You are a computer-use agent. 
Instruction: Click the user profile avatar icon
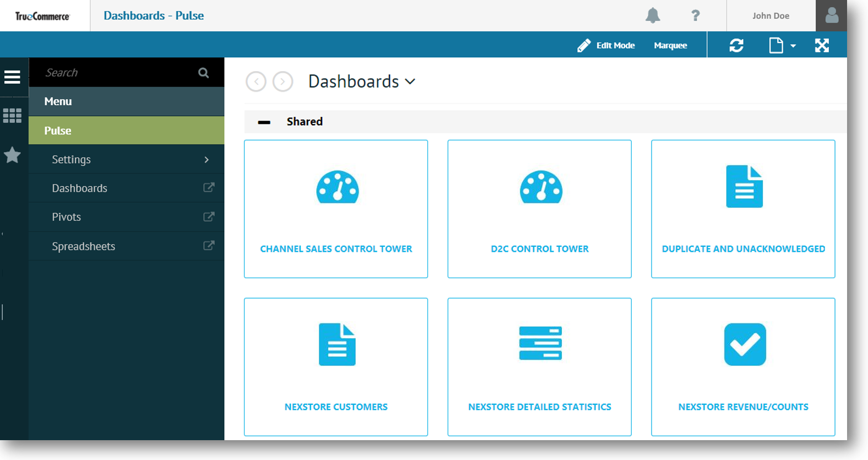pyautogui.click(x=831, y=15)
